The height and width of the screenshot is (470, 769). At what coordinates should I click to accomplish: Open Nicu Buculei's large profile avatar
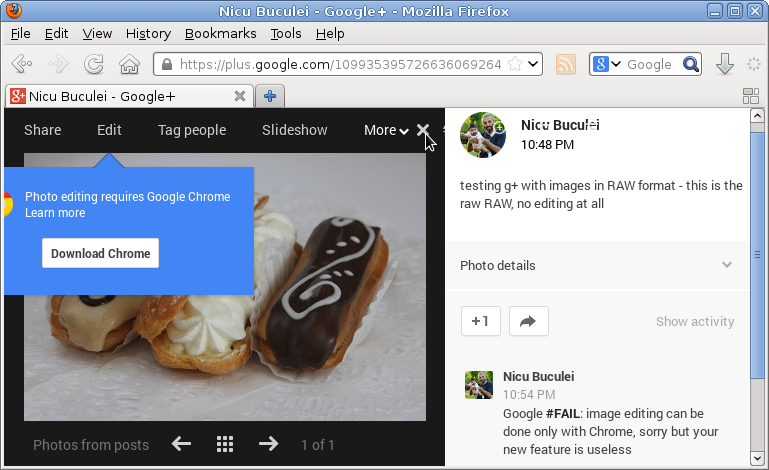(x=483, y=135)
